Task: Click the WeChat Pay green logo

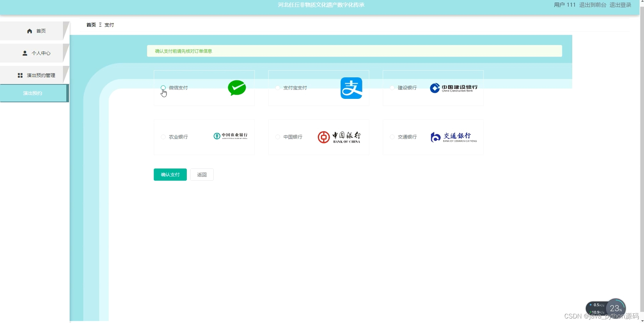Action: 237,88
